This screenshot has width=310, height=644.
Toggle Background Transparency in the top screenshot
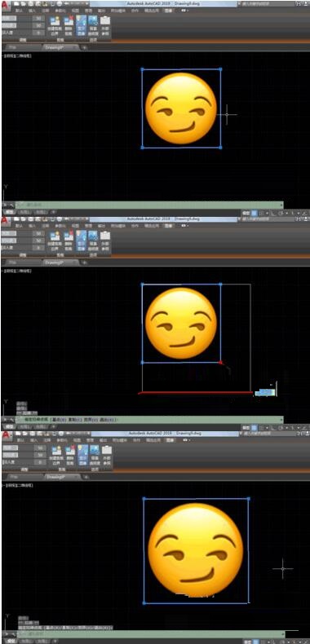93,24
